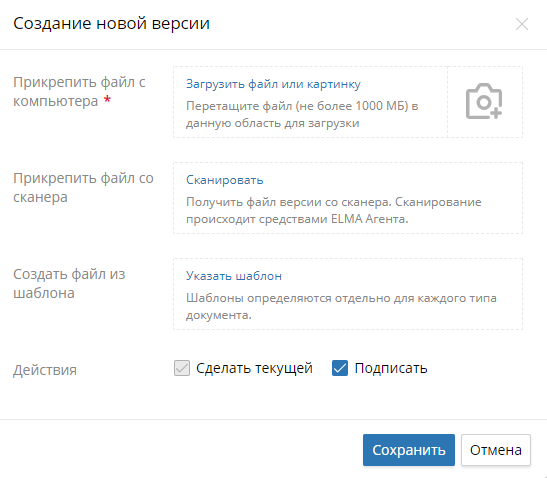Click the Отмена button
Screen dimensions: 547x478
coord(496,450)
